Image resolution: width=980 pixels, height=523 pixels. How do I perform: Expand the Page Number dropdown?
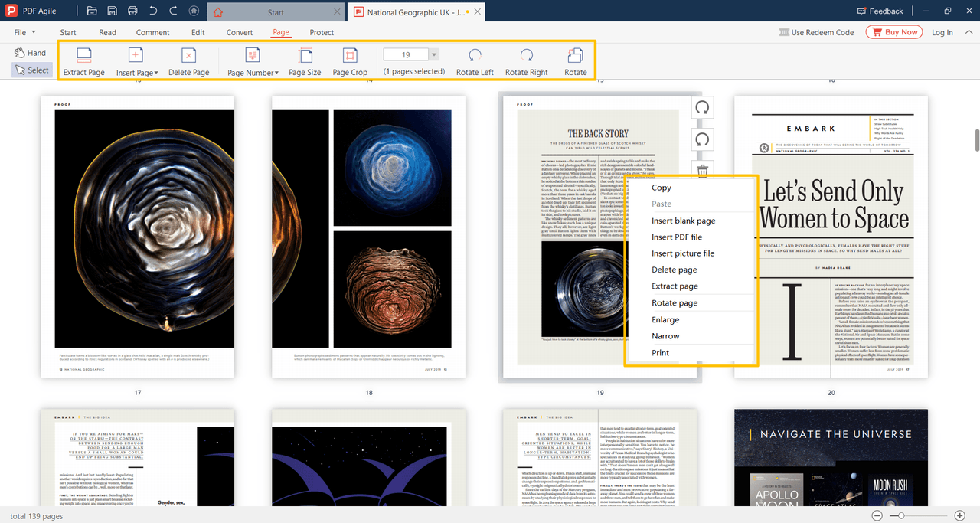pos(253,61)
